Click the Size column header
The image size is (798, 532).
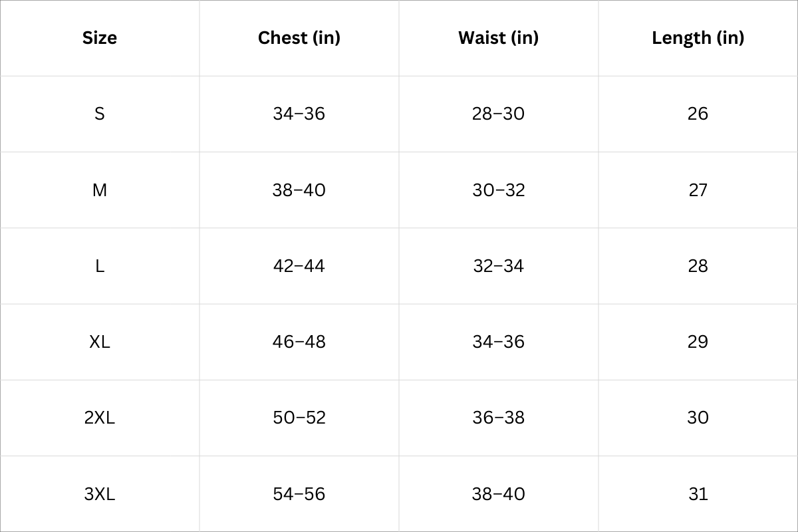100,38
